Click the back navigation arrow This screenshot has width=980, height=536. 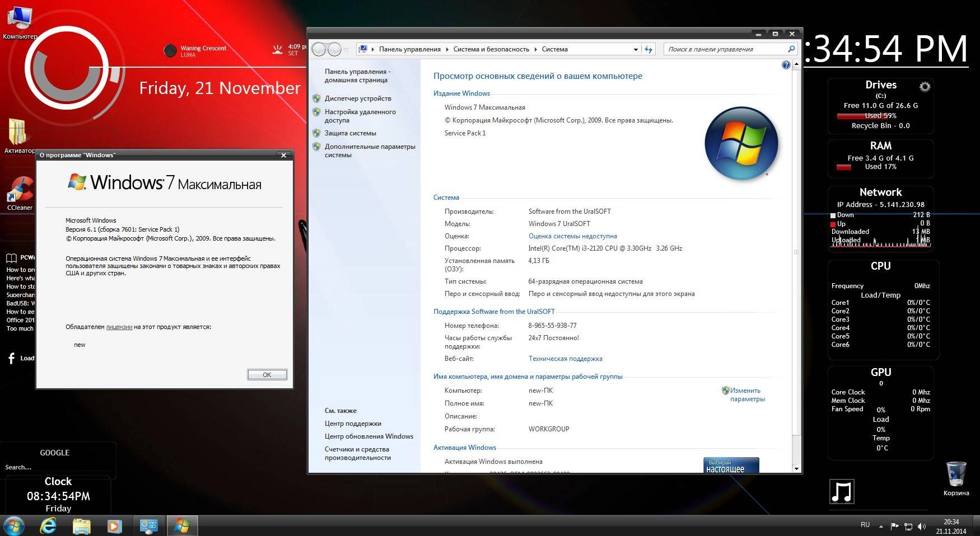319,49
